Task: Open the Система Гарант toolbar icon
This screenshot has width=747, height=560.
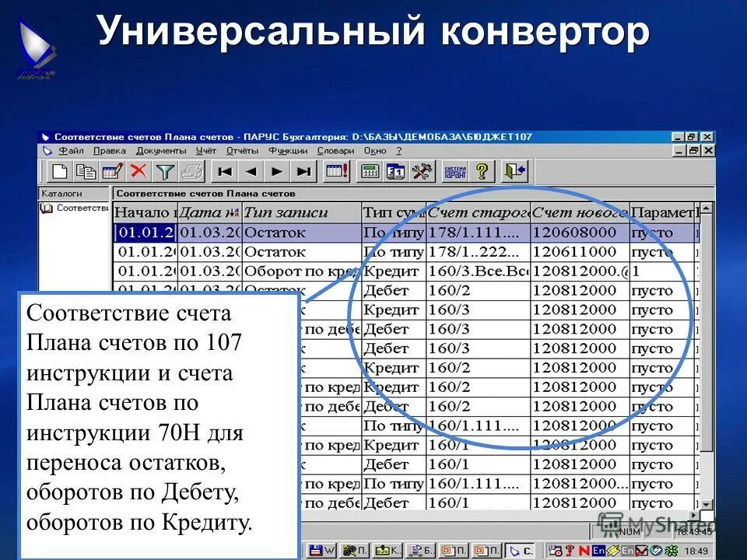Action: click(454, 170)
